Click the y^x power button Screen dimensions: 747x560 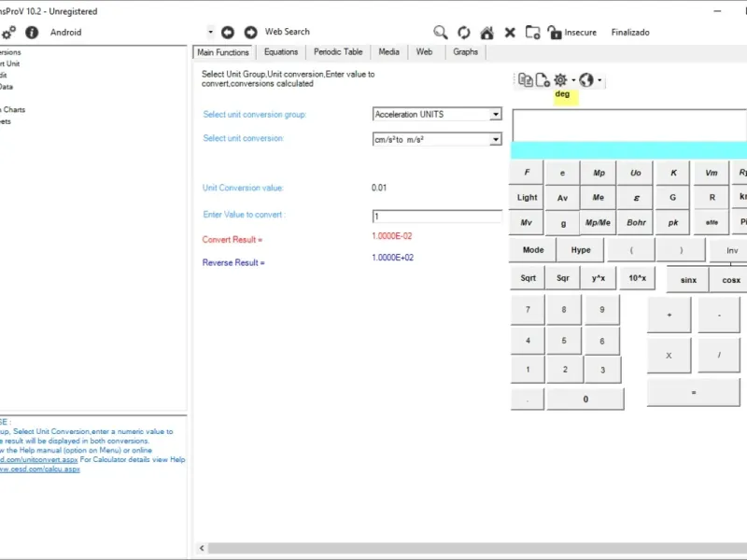(x=598, y=278)
